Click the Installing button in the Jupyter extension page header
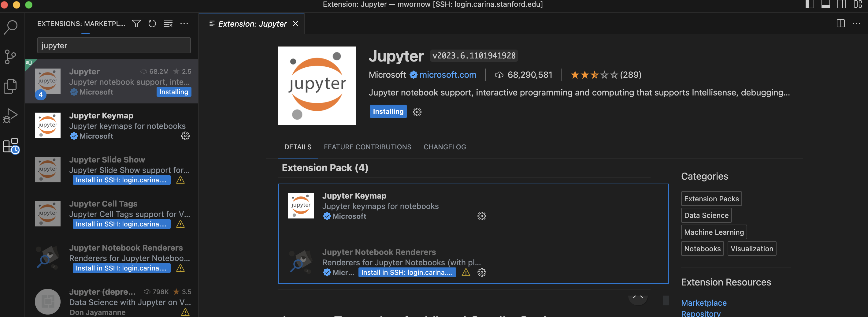Screen dimensions: 868x317 388,112
